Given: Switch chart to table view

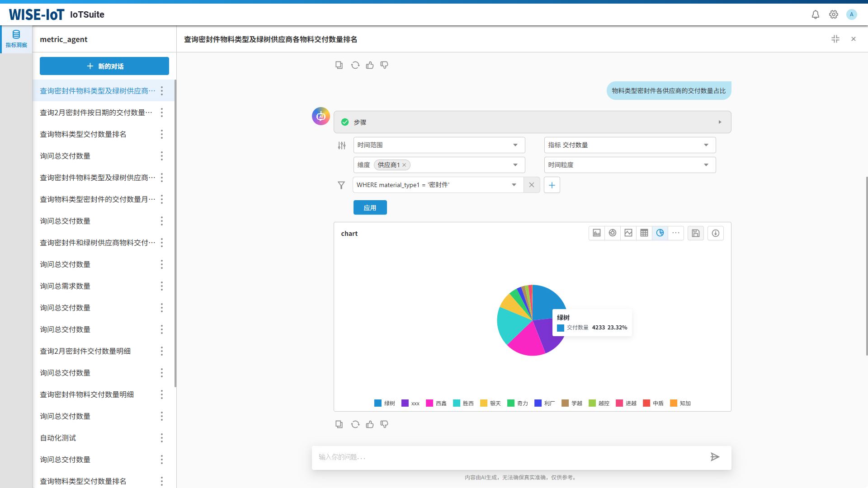Looking at the screenshot, I should [644, 233].
